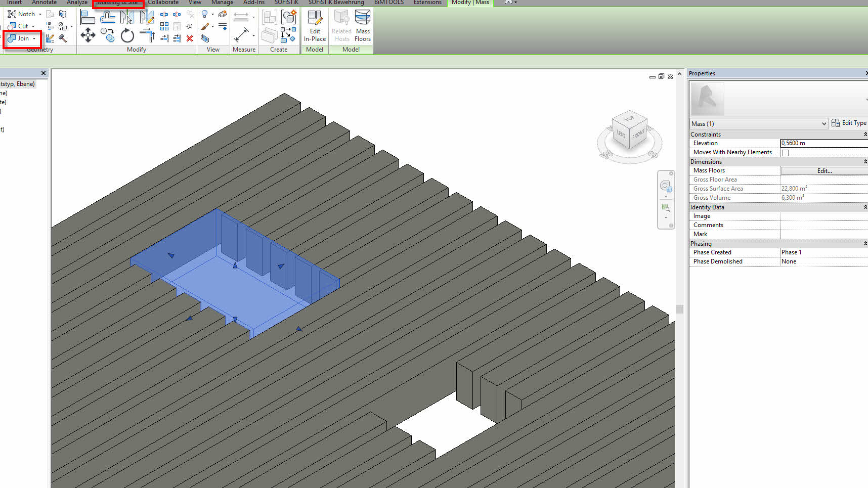The height and width of the screenshot is (488, 868).
Task: Click the Paint brush icon
Action: click(x=205, y=26)
